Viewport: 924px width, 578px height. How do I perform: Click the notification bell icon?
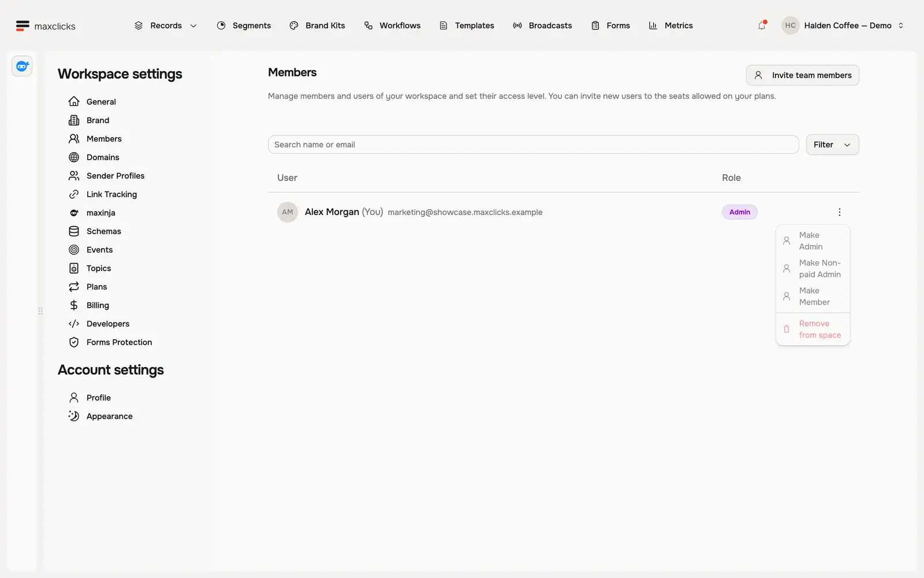[x=762, y=25]
